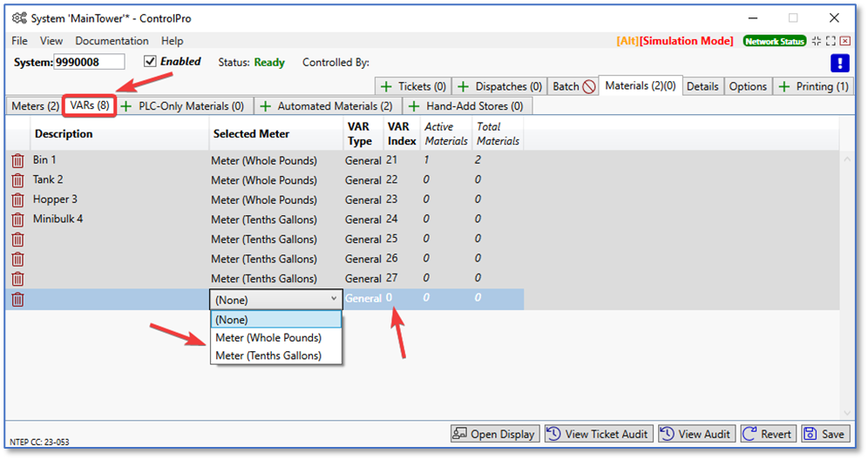Open the Documentation menu

pos(112,41)
